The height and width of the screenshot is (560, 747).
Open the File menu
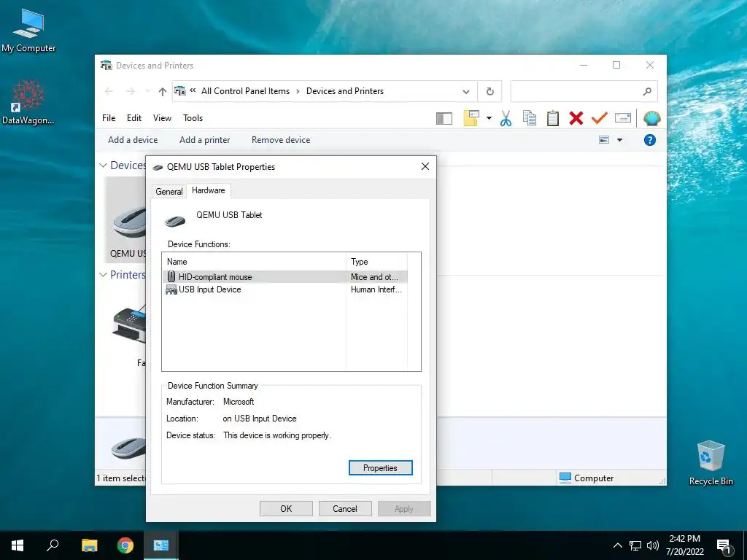(109, 118)
